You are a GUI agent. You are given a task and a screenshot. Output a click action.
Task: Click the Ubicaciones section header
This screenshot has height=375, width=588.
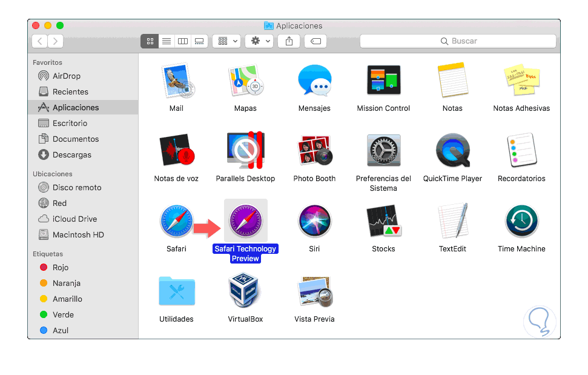click(52, 174)
